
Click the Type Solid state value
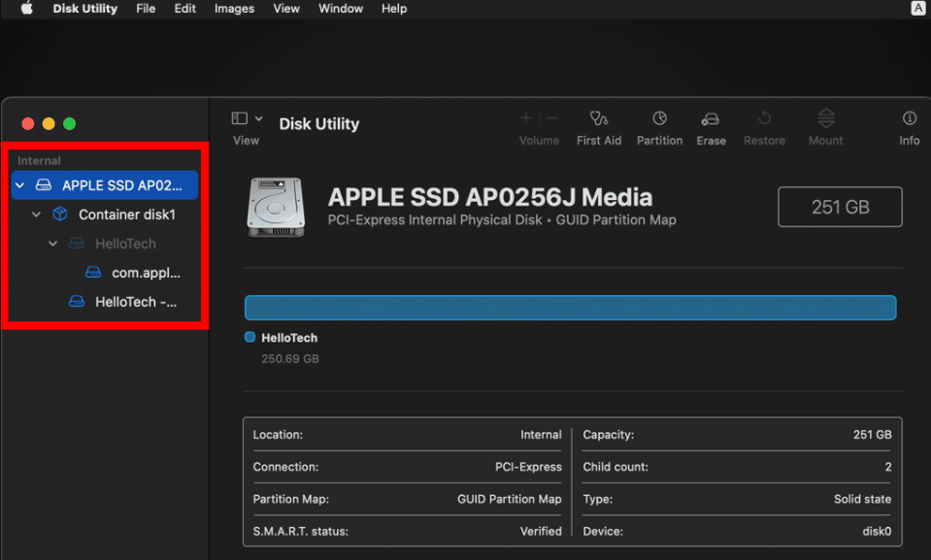pos(862,499)
